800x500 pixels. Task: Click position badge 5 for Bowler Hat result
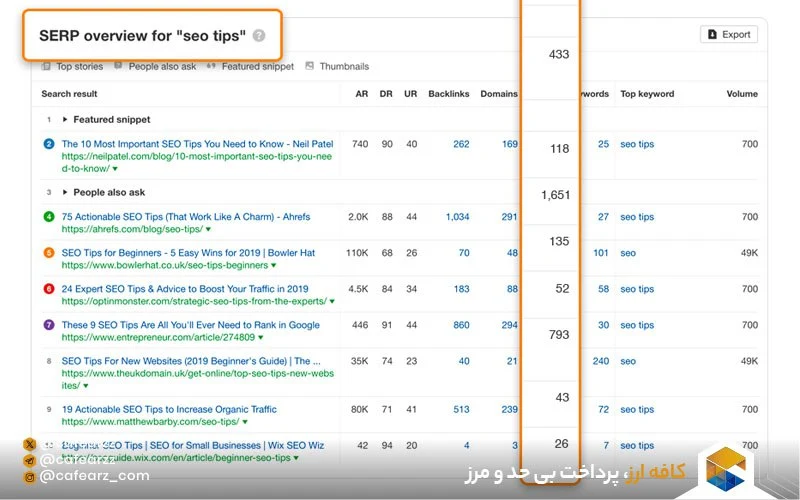pos(48,253)
